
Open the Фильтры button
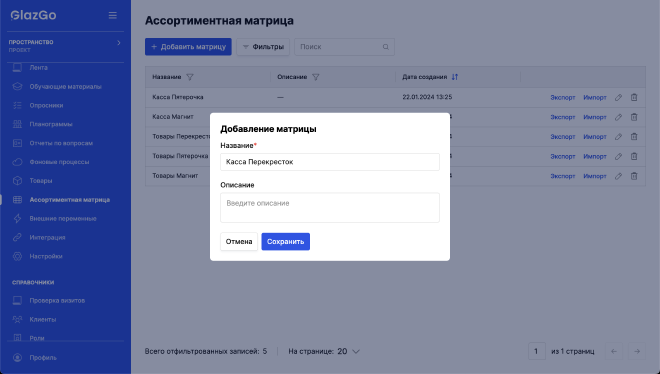click(263, 47)
